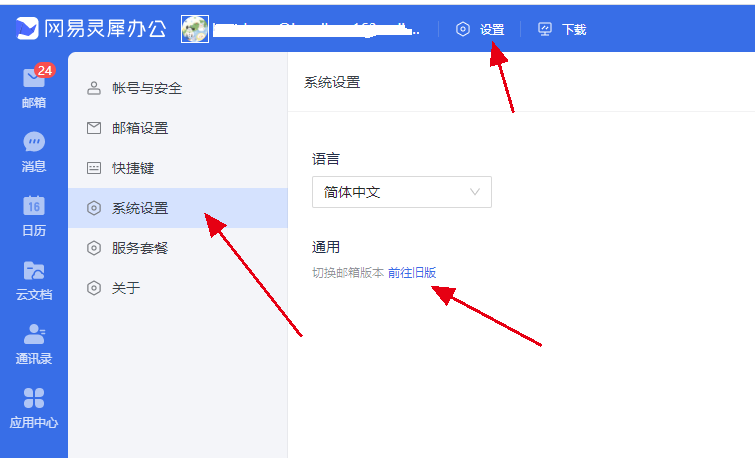
Task: Open the 邮箱 mailbox icon with badge
Action: point(34,78)
